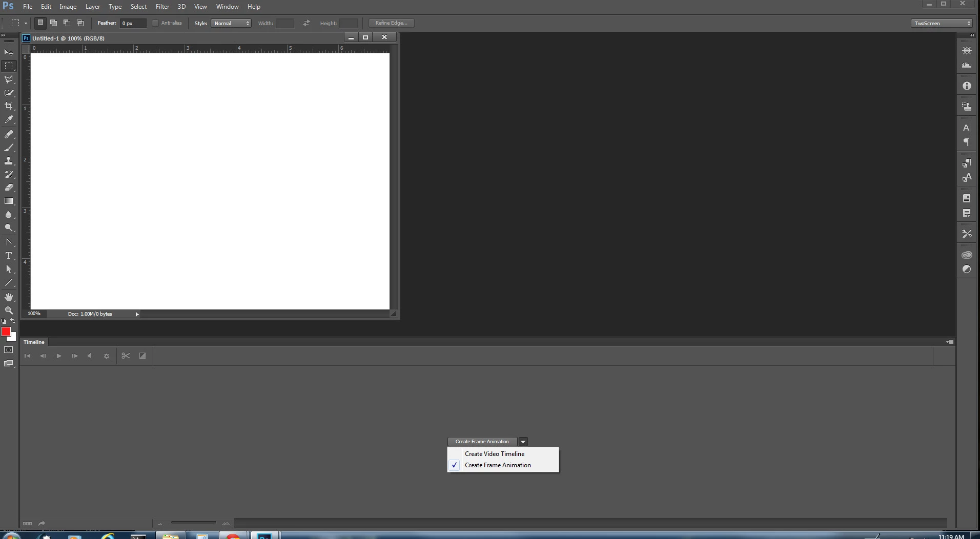Expand the document status info arrow
The image size is (980, 539).
click(x=137, y=314)
